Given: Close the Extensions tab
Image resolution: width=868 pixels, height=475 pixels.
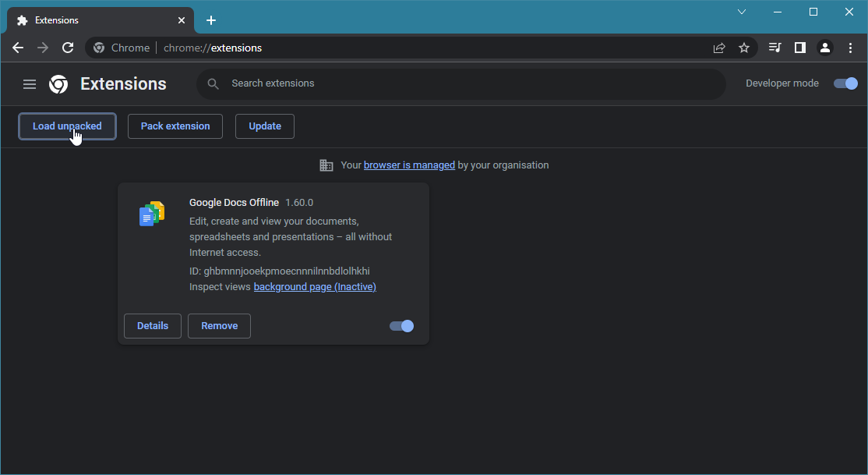Looking at the screenshot, I should click(x=181, y=20).
